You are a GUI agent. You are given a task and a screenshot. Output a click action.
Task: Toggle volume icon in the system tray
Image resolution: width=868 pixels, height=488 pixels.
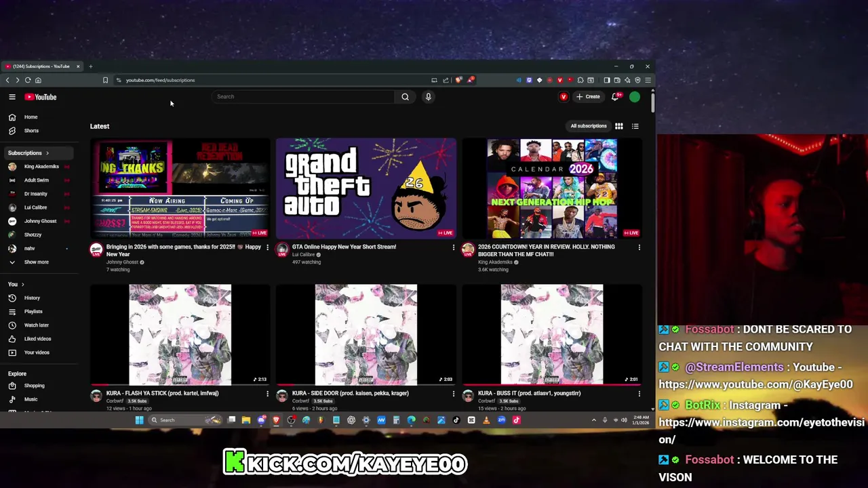pos(624,420)
